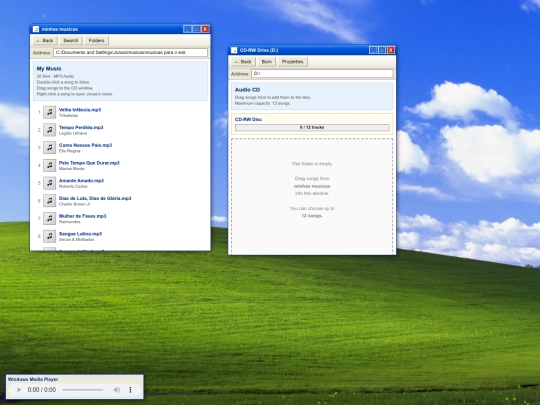Select the music icon for Sangue Latino.mp3
The width and height of the screenshot is (540, 405).
[50, 236]
